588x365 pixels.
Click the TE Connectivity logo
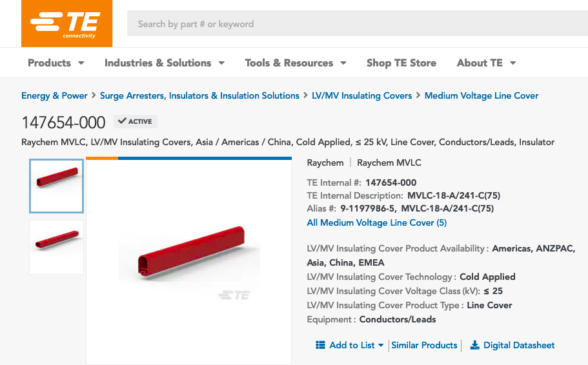coord(66,24)
